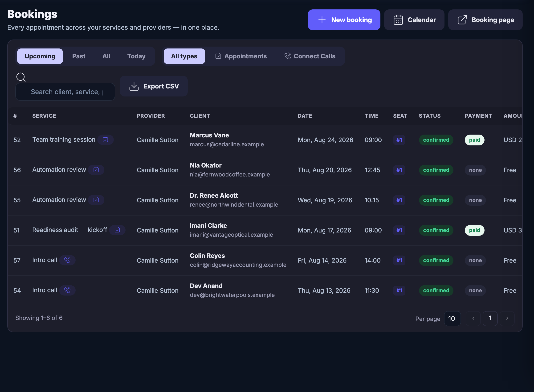Filter bookings by Today tab
Screen dimensions: 534x392
coord(136,56)
